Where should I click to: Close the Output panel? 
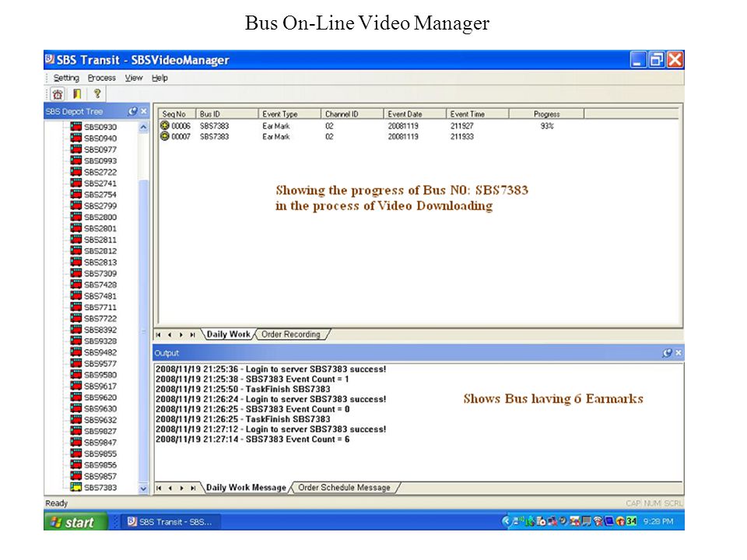click(x=679, y=353)
